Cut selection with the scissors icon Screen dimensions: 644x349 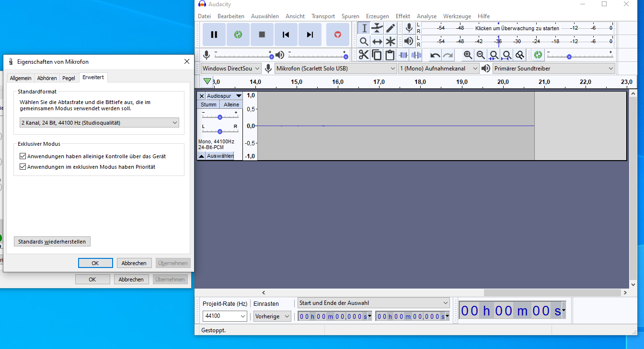pos(364,55)
